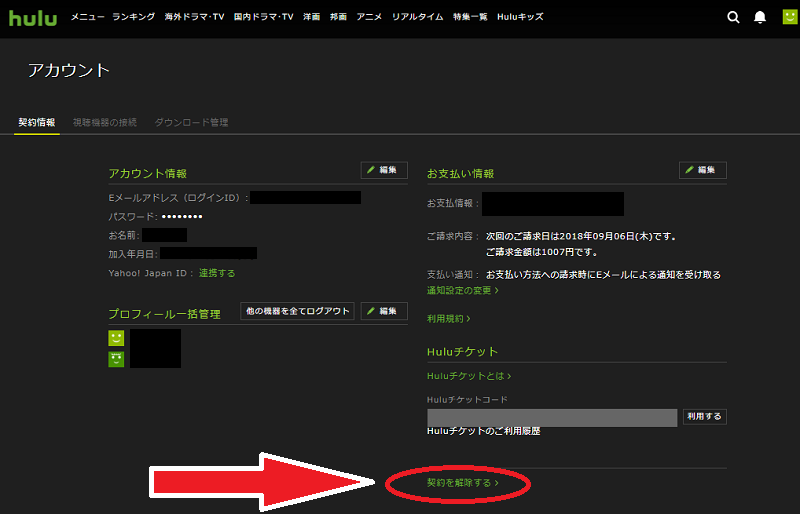This screenshot has height=514, width=800.
Task: Click the hulu logo
Action: [33, 18]
